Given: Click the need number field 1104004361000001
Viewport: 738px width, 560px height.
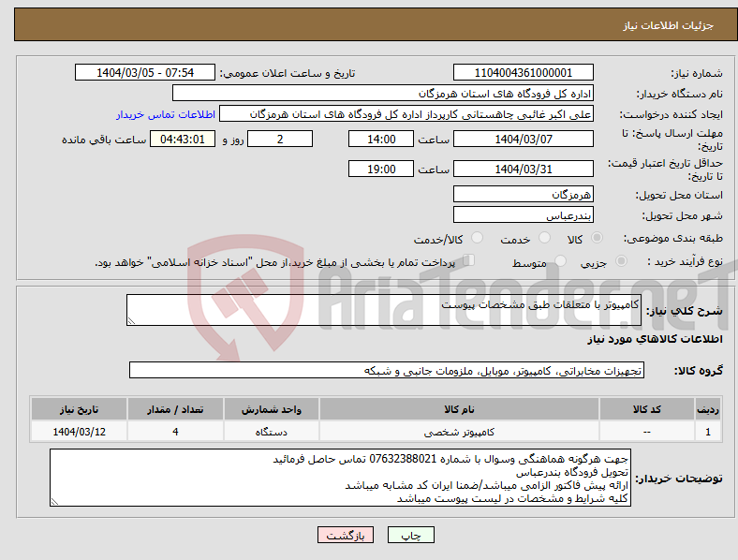Looking at the screenshot, I should (523, 72).
